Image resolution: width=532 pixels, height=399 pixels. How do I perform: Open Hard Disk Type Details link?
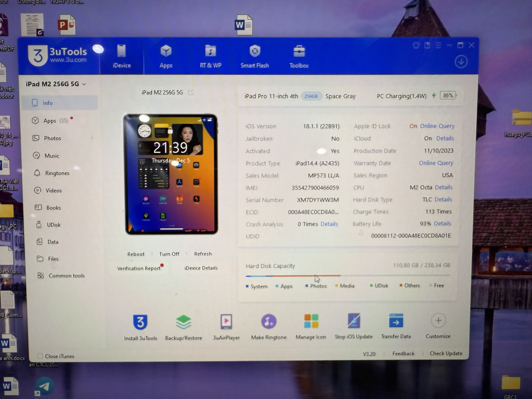443,199
